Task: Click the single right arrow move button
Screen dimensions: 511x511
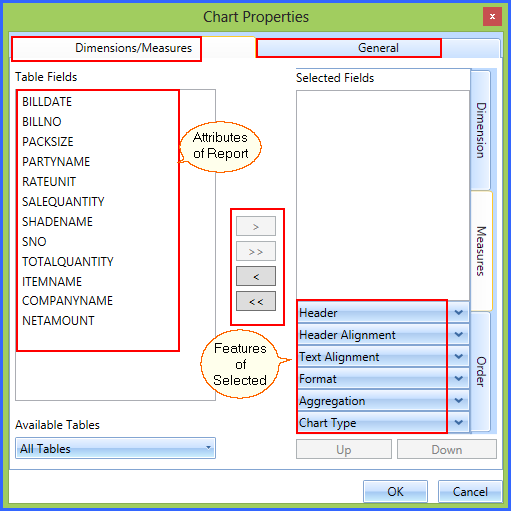Action: click(256, 226)
